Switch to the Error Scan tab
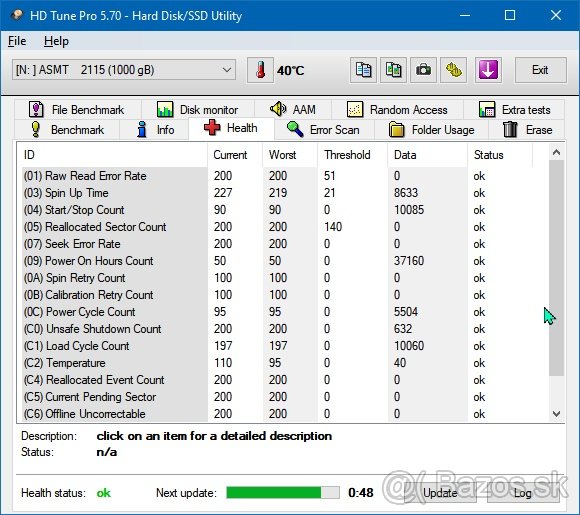Image resolution: width=580 pixels, height=515 pixels. point(324,130)
